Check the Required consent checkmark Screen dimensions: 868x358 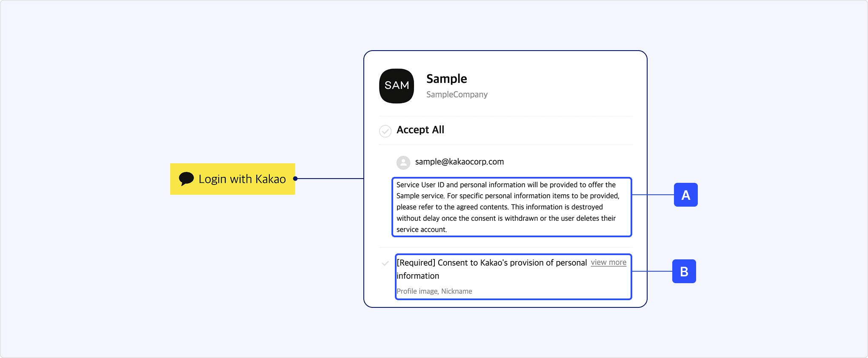click(x=385, y=264)
